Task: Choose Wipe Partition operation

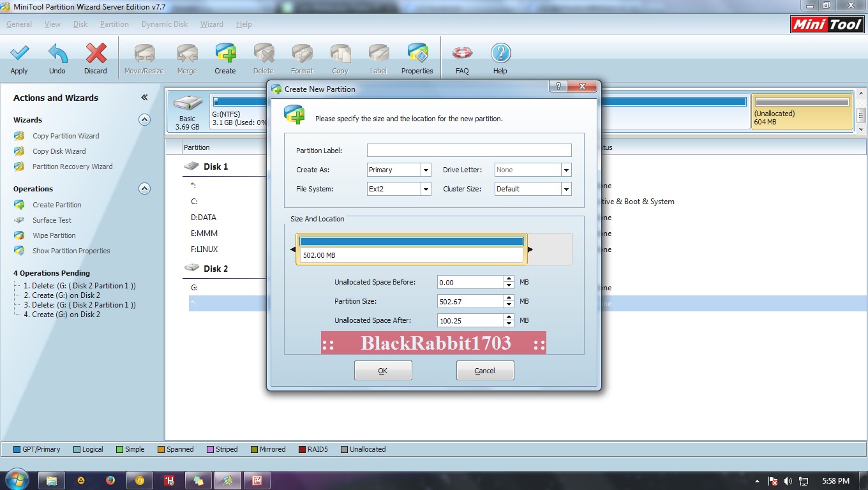Action: (54, 235)
